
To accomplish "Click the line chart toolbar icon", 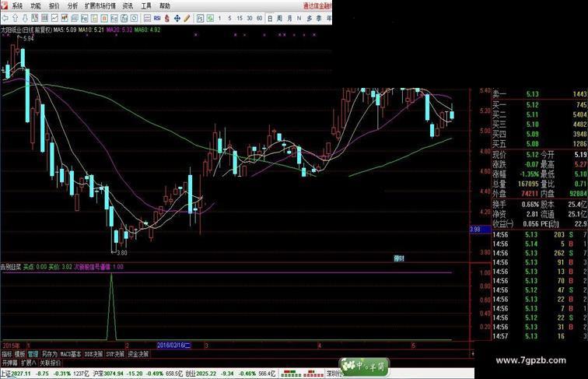I will pos(54,18).
